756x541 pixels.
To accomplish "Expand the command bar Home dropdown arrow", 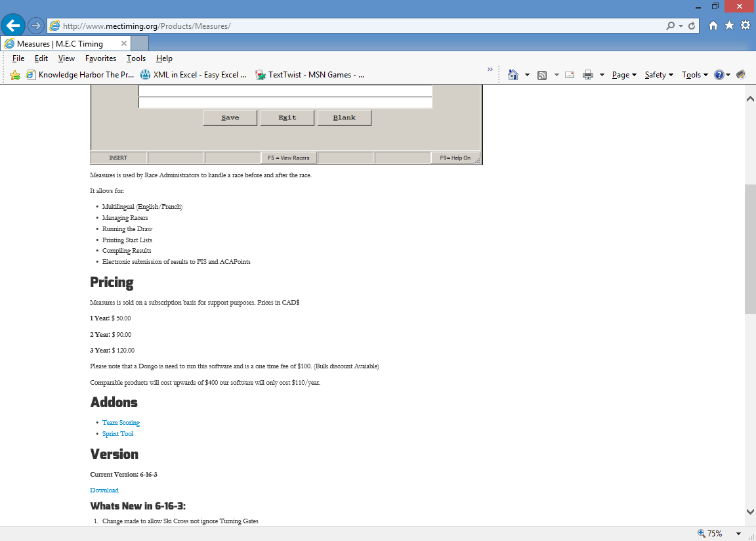I will [527, 75].
